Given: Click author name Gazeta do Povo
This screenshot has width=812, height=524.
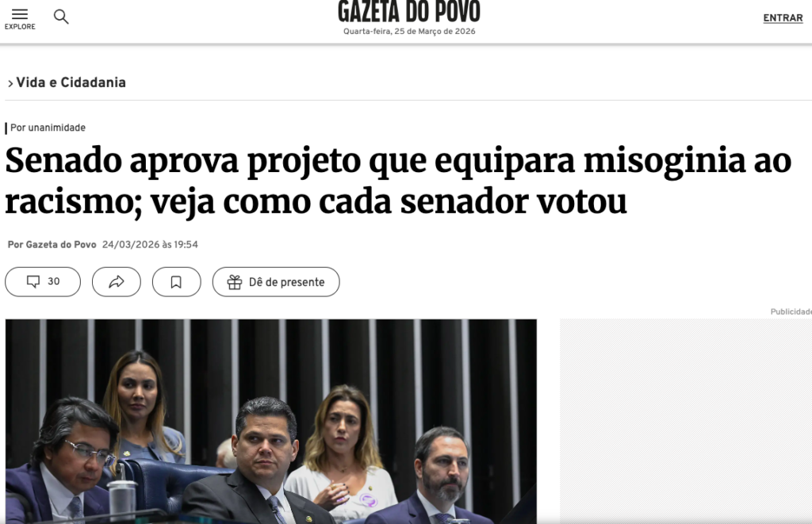Looking at the screenshot, I should (x=61, y=244).
